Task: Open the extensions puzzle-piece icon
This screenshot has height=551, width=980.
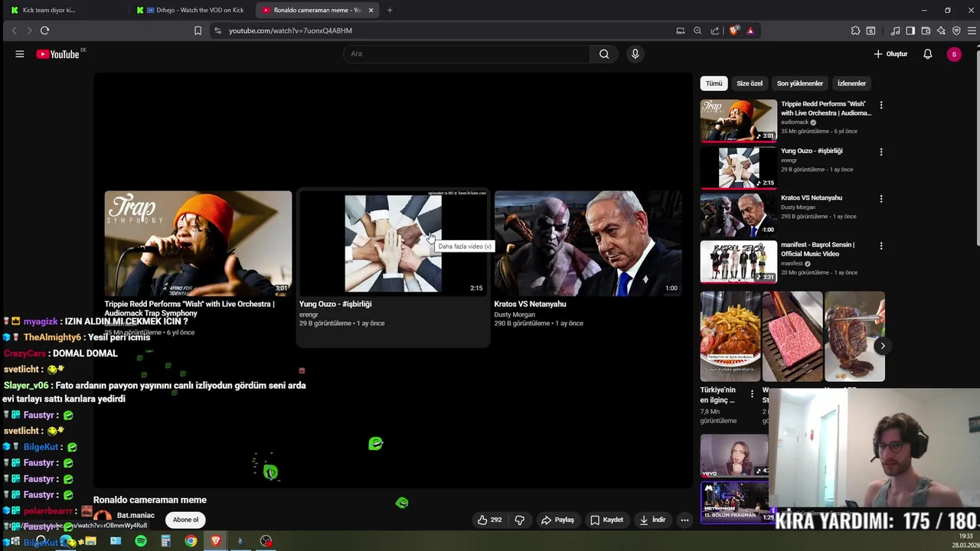Action: coord(855,31)
